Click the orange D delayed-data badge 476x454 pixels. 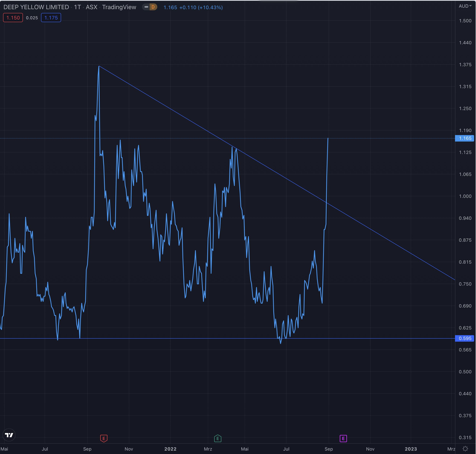tap(153, 7)
